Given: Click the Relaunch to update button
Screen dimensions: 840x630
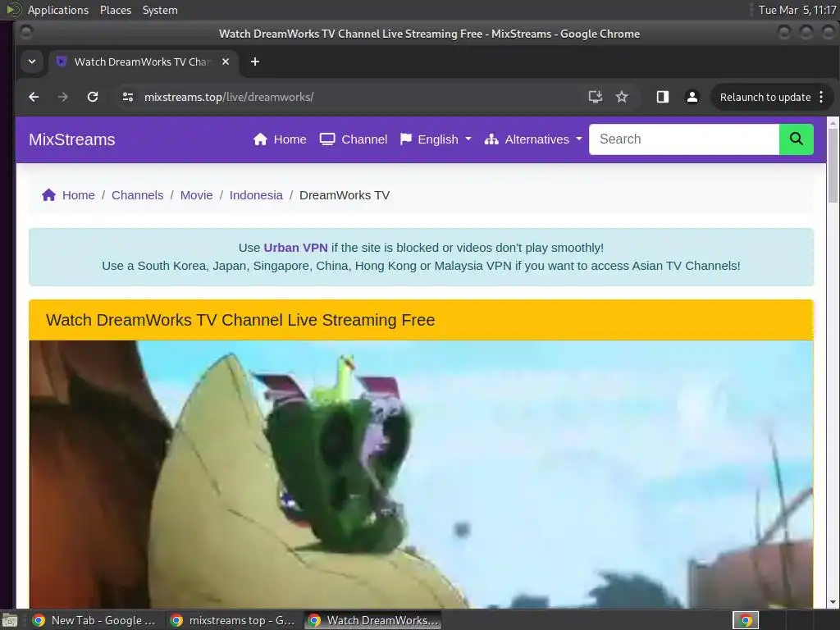Looking at the screenshot, I should pos(765,97).
